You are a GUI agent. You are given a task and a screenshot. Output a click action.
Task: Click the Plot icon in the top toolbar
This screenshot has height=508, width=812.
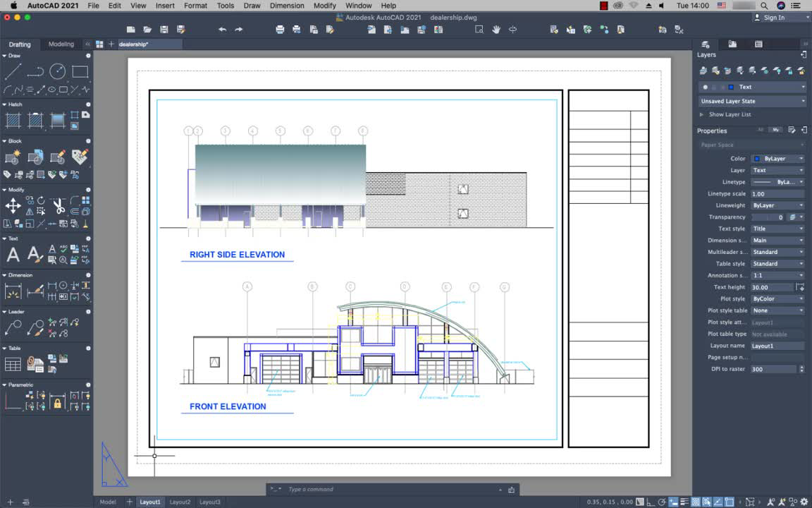[279, 30]
